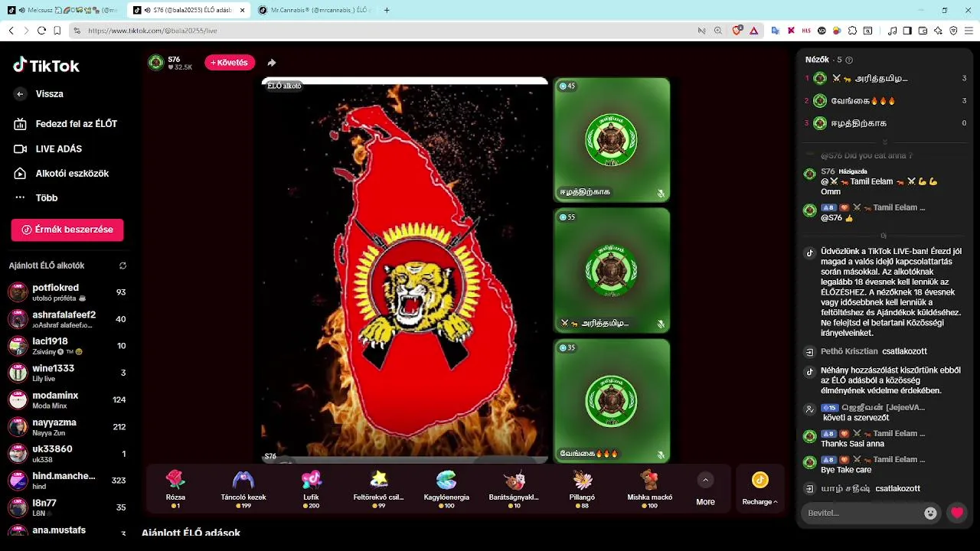This screenshot has height=551, width=980.
Task: Open the browser hamburger menu
Action: [969, 31]
